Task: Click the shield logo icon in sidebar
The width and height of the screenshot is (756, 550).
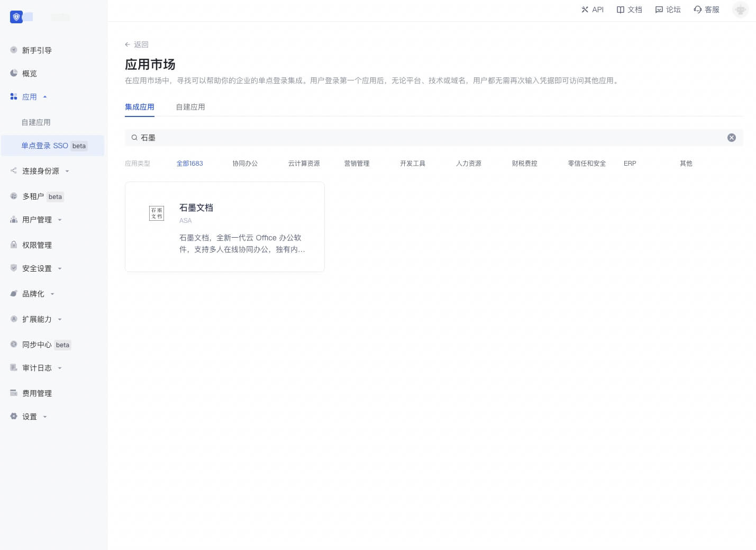Action: (x=16, y=17)
